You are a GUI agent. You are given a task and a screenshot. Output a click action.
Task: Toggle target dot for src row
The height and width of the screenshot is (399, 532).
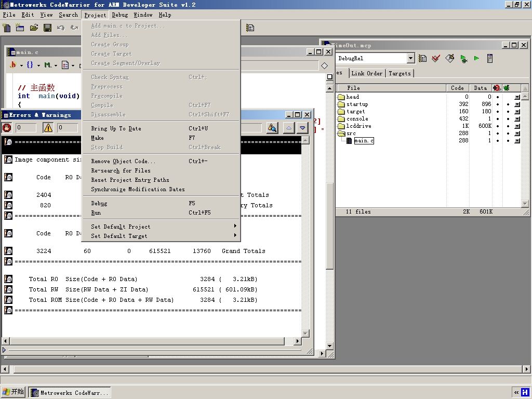(x=498, y=134)
